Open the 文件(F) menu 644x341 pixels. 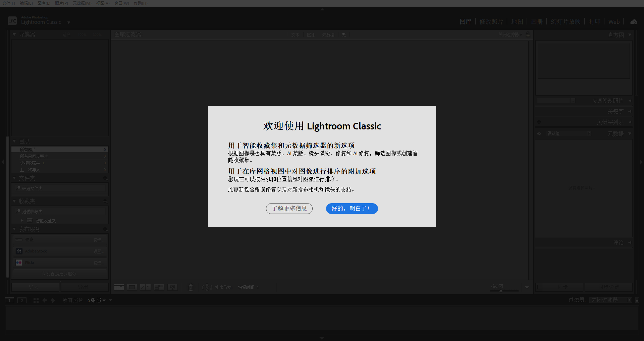(x=9, y=3)
